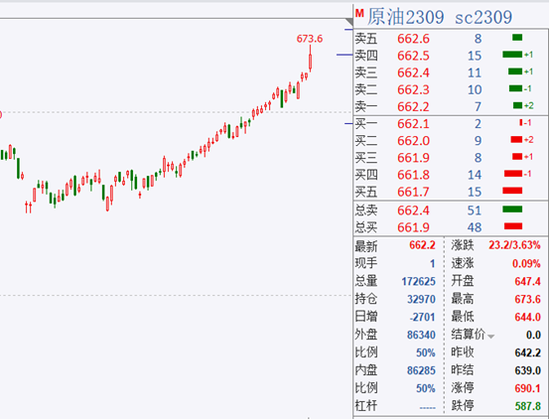Click the 买一 volume 2

[x=478, y=124]
